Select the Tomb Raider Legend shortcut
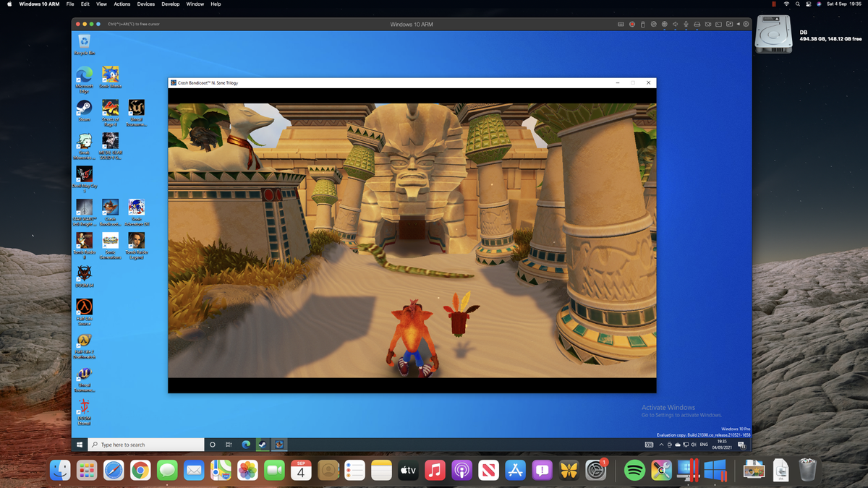 click(x=136, y=247)
